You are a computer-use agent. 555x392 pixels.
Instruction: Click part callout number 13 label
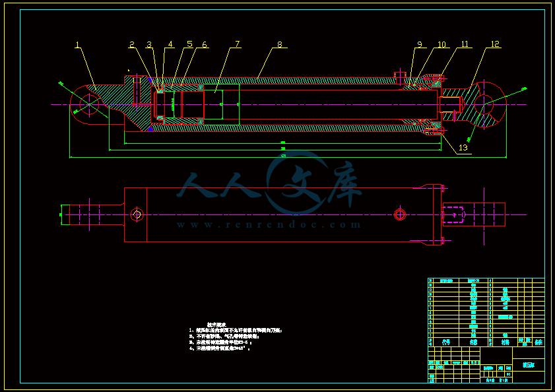(x=463, y=148)
